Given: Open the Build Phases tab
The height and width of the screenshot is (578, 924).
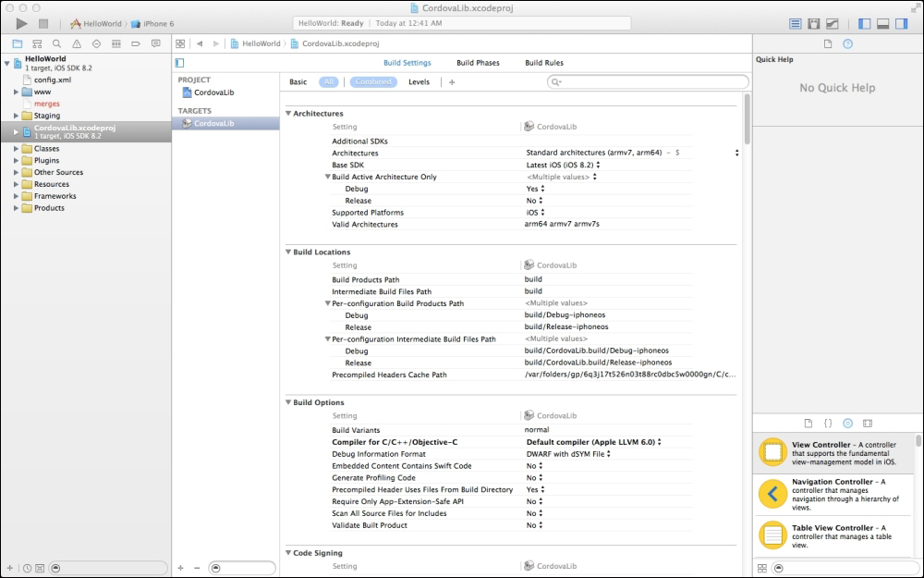Looking at the screenshot, I should [x=478, y=63].
